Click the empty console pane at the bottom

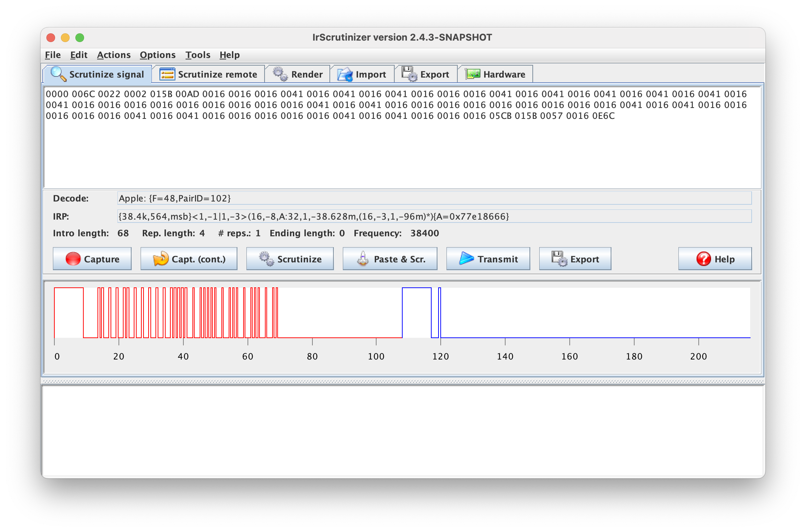tap(402, 430)
